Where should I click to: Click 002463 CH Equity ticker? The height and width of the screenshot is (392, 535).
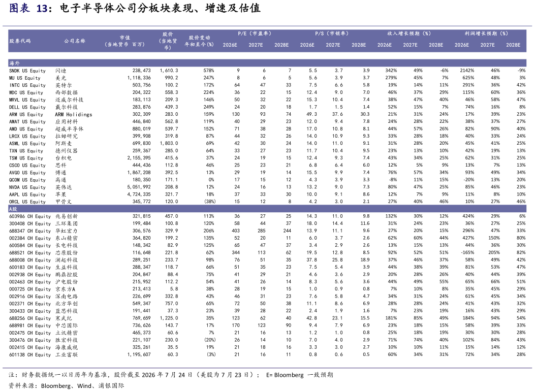(x=30, y=282)
